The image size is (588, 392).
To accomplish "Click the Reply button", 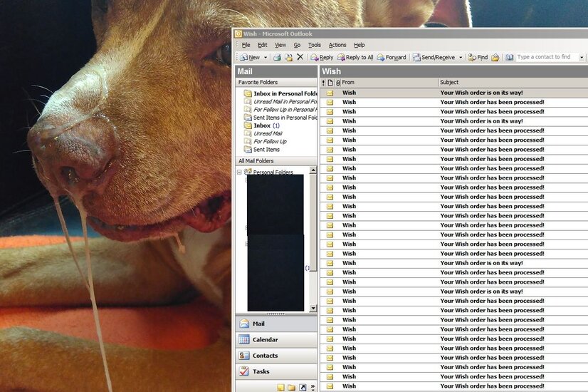I will point(322,58).
